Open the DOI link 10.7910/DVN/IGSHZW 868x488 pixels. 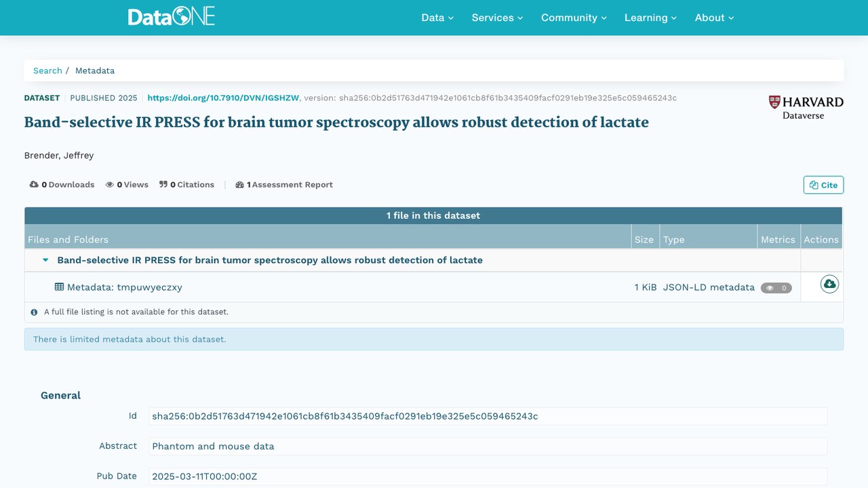click(x=223, y=98)
